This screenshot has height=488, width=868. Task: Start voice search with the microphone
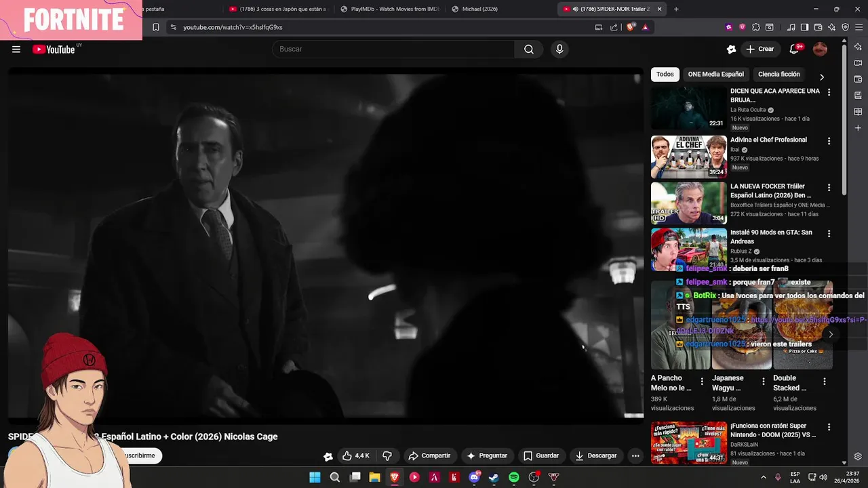559,49
